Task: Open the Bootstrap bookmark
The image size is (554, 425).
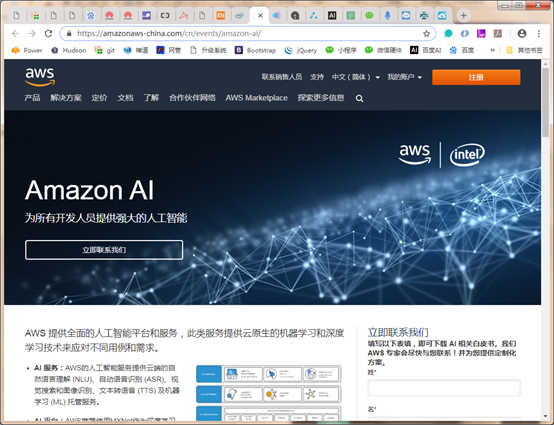Action: [x=256, y=51]
